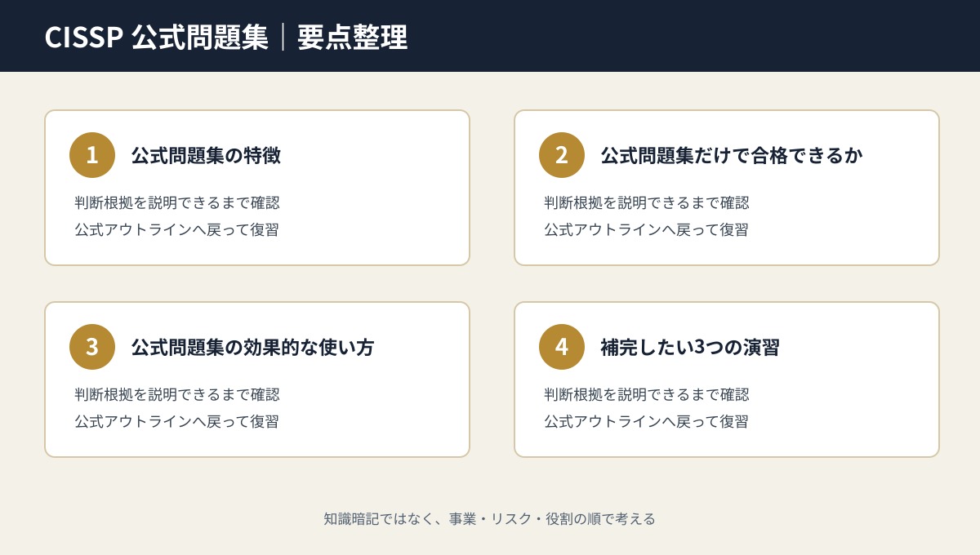Click the vertical divider in the title

tap(283, 38)
